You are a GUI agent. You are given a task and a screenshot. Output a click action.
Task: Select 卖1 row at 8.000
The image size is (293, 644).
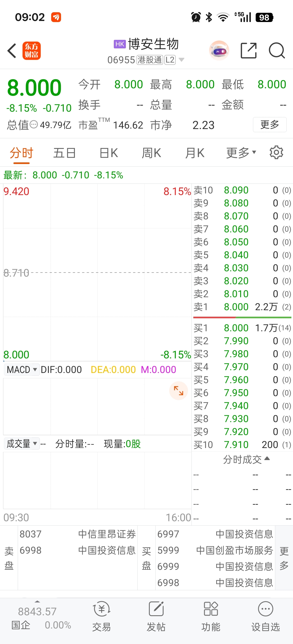[242, 307]
